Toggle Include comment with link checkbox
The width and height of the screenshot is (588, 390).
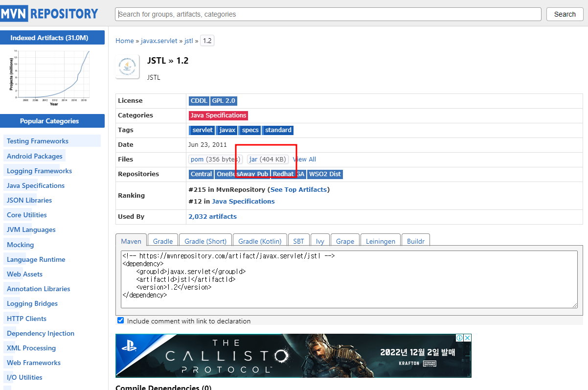[x=120, y=321]
